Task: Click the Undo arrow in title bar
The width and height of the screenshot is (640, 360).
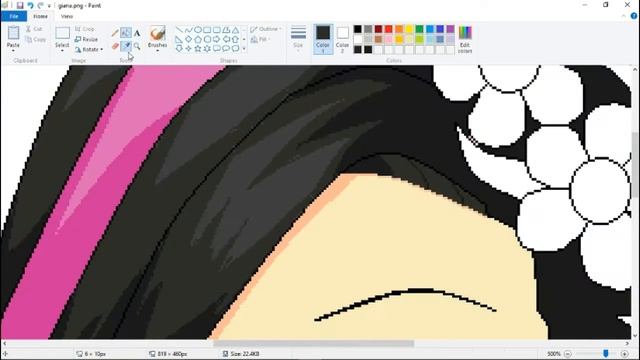Action: click(x=30, y=6)
